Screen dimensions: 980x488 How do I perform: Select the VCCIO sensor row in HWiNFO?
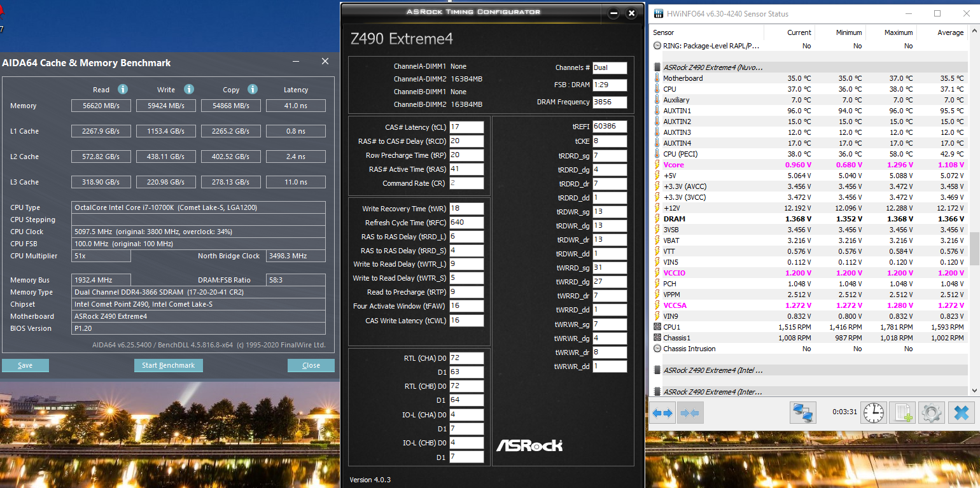click(808, 273)
